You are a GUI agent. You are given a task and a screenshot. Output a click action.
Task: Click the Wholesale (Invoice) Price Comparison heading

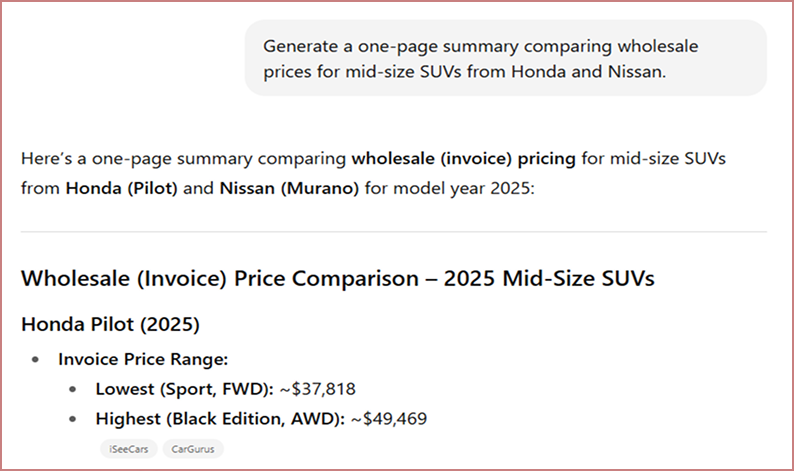(337, 278)
